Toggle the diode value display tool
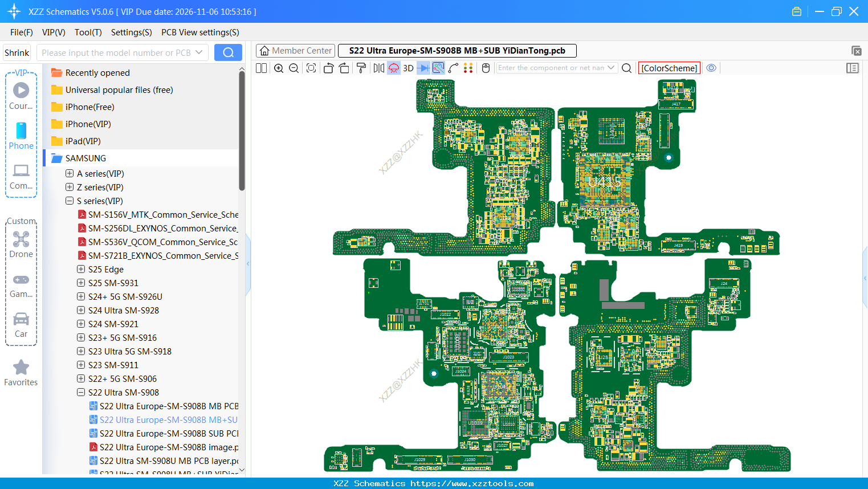This screenshot has width=868, height=489. click(423, 68)
